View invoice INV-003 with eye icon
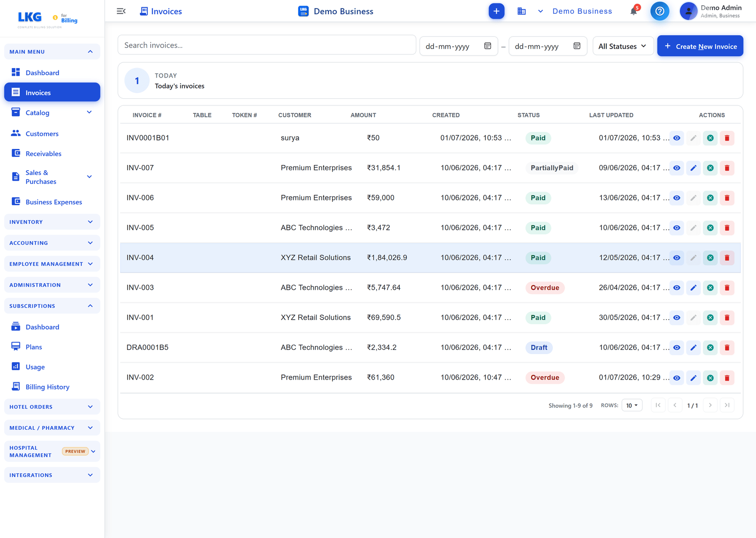756x538 pixels. click(x=677, y=287)
